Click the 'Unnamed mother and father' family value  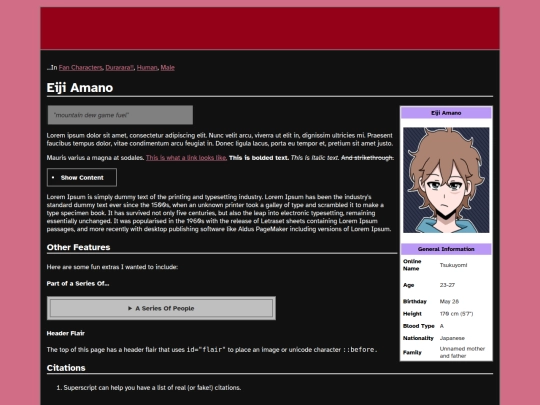click(462, 352)
